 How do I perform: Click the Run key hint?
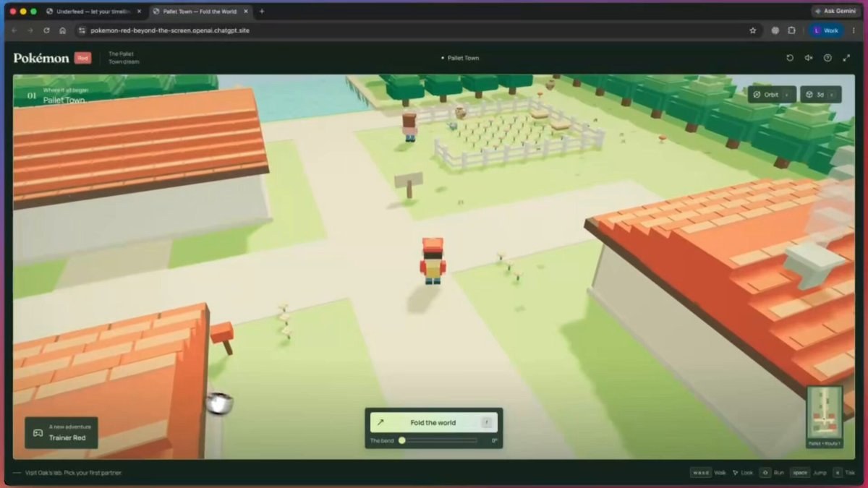tap(773, 473)
